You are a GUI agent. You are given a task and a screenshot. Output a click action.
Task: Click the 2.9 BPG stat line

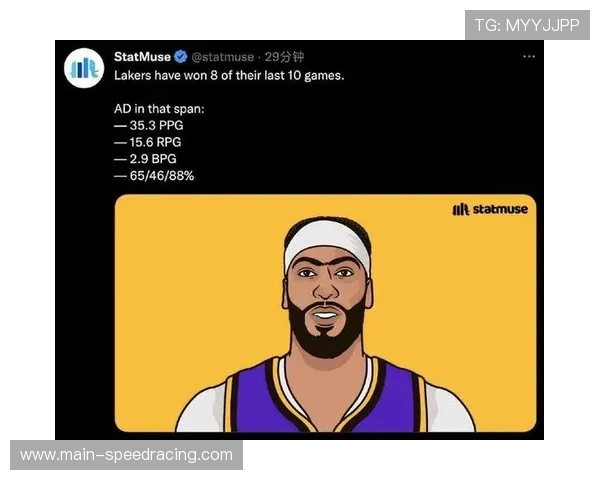coord(145,159)
